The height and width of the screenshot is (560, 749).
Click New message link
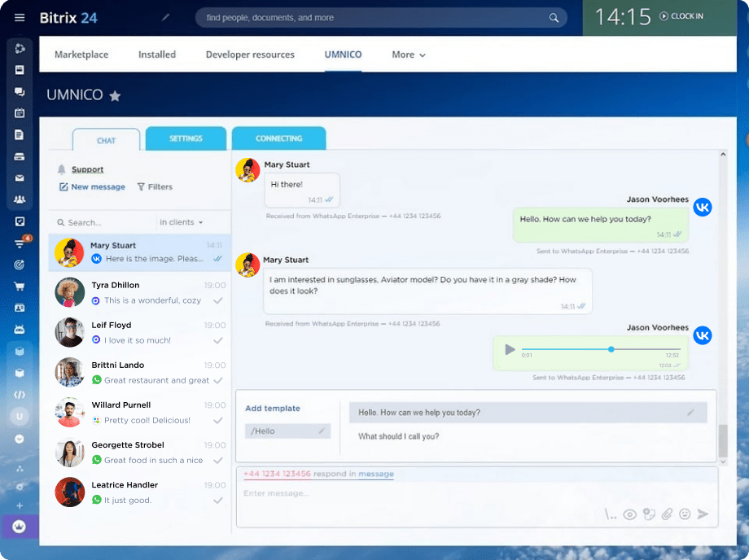92,187
